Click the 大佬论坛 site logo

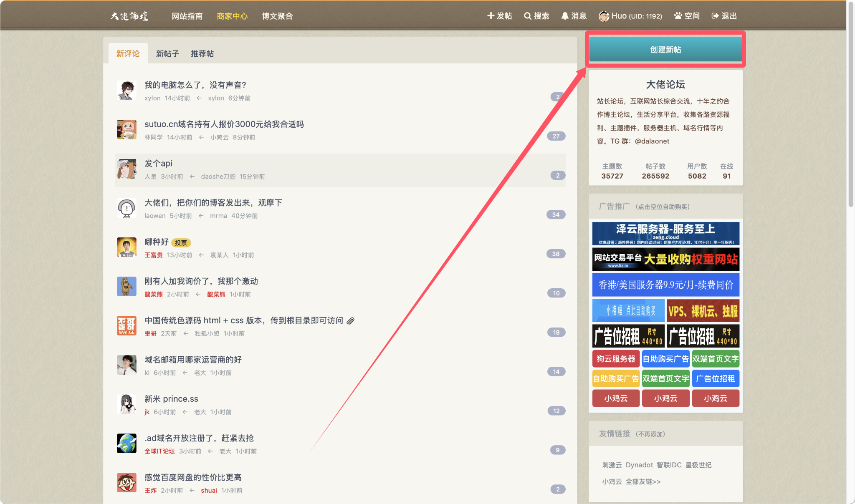click(x=129, y=16)
